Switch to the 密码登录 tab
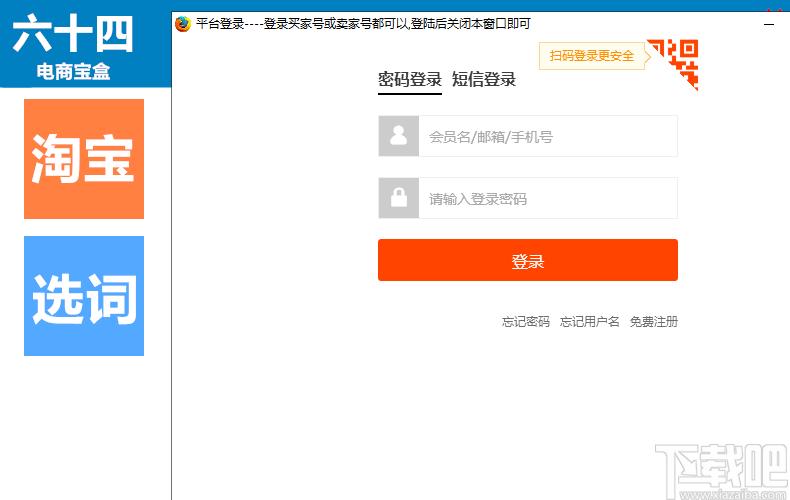 click(x=410, y=80)
